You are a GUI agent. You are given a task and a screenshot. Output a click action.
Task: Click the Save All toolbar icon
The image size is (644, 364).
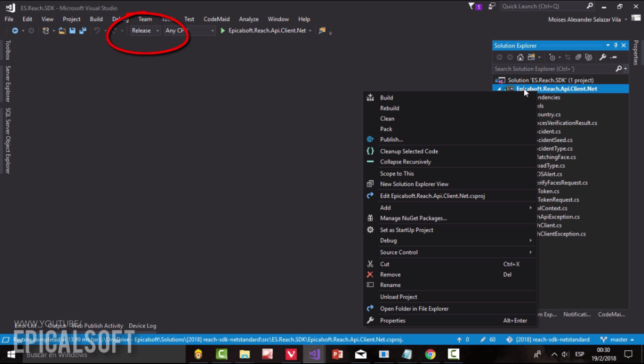point(83,30)
